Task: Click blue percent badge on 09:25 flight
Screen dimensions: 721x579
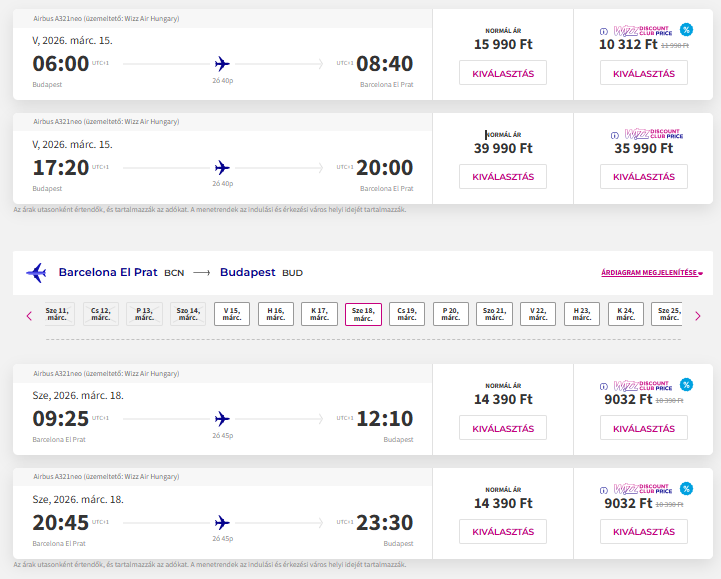Action: point(686,384)
